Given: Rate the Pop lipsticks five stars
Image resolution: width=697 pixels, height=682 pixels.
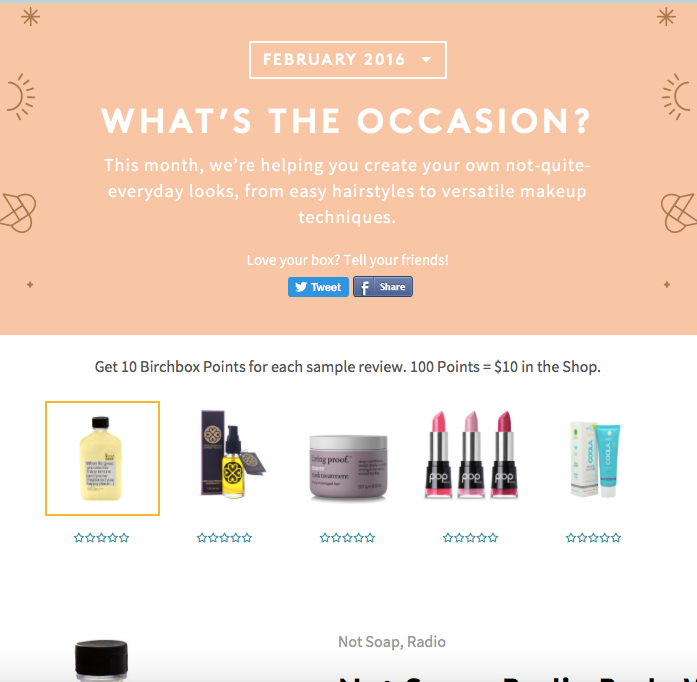Looking at the screenshot, I should pyautogui.click(x=493, y=538).
